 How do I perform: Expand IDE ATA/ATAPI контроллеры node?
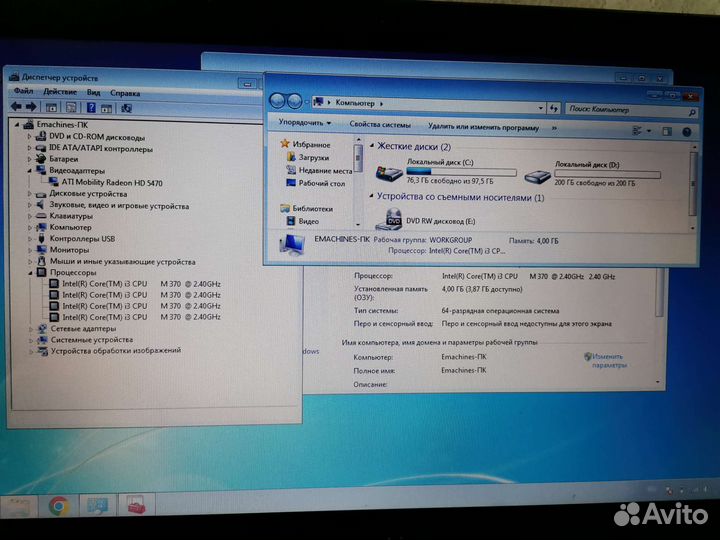(x=29, y=148)
